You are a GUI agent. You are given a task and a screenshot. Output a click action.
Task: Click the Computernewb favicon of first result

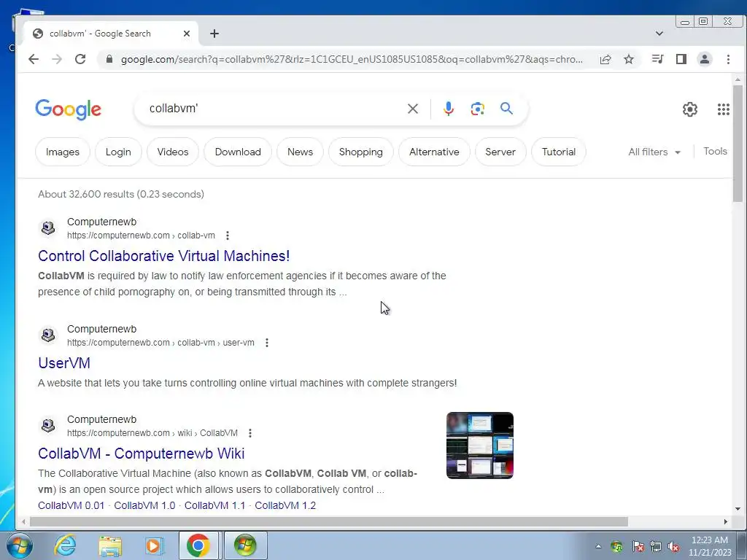click(48, 228)
